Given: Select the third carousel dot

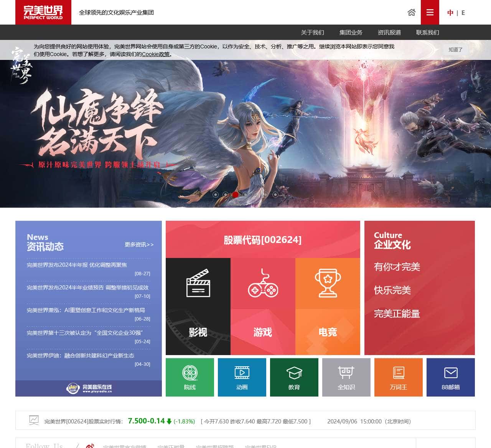Looking at the screenshot, I should 236,195.
